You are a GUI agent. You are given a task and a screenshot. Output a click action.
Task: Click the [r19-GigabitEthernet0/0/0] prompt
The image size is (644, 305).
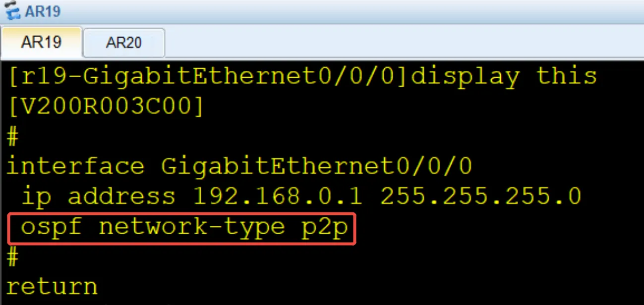pyautogui.click(x=208, y=77)
